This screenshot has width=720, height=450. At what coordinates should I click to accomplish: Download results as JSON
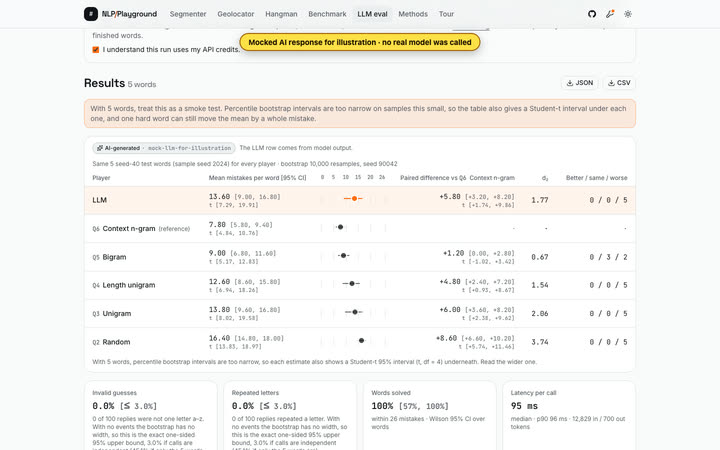coord(579,83)
